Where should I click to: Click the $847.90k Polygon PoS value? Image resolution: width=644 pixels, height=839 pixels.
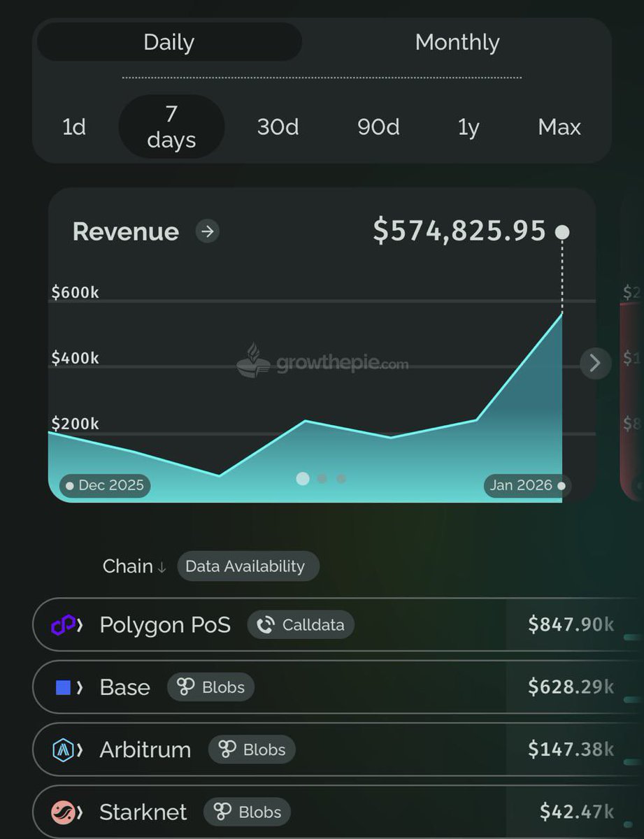571,624
